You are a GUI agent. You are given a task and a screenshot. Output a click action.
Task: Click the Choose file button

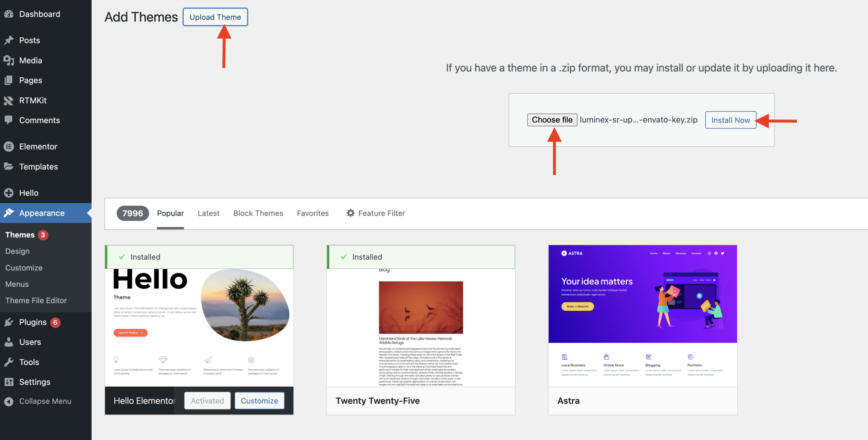click(x=552, y=120)
